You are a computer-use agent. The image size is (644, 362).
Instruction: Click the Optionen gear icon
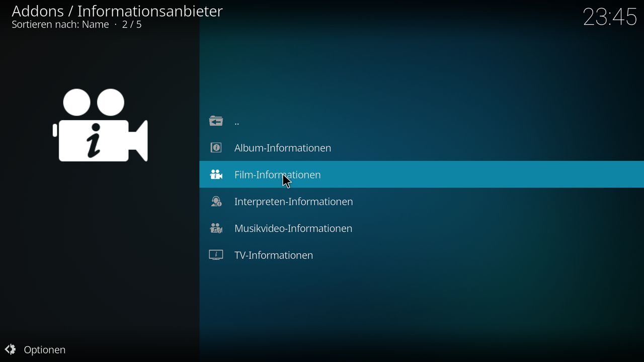tap(10, 349)
